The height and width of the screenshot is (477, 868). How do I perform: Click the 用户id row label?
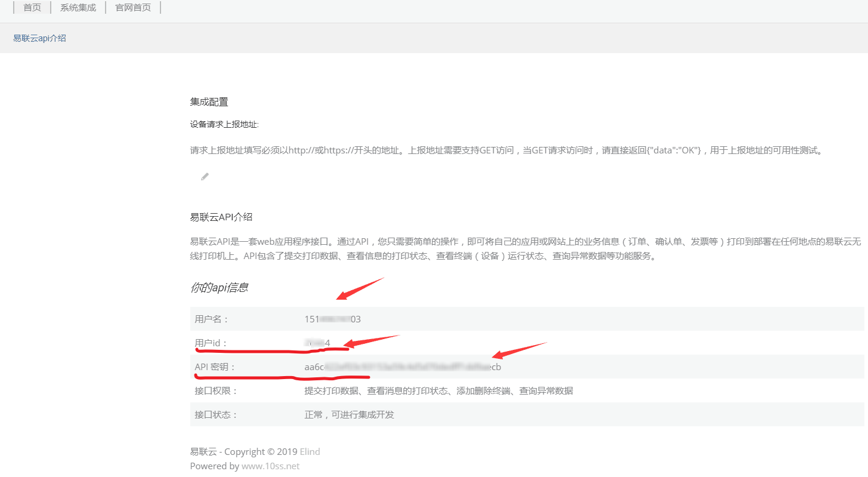point(211,343)
